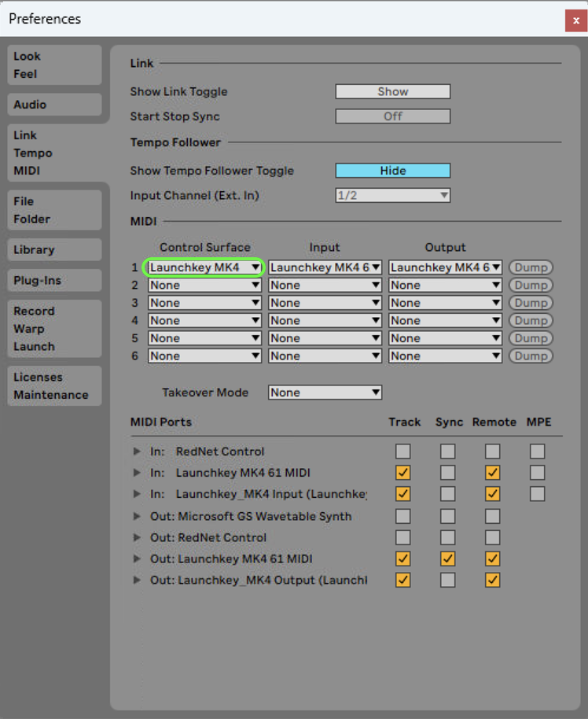The image size is (588, 719).
Task: Click the 'MIDI Ports' heading text
Action: (161, 422)
